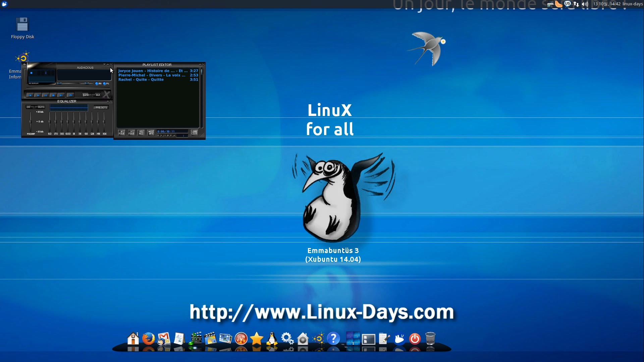Shade the Playlist Editor window
Screen dimensions: 644x362
point(200,64)
